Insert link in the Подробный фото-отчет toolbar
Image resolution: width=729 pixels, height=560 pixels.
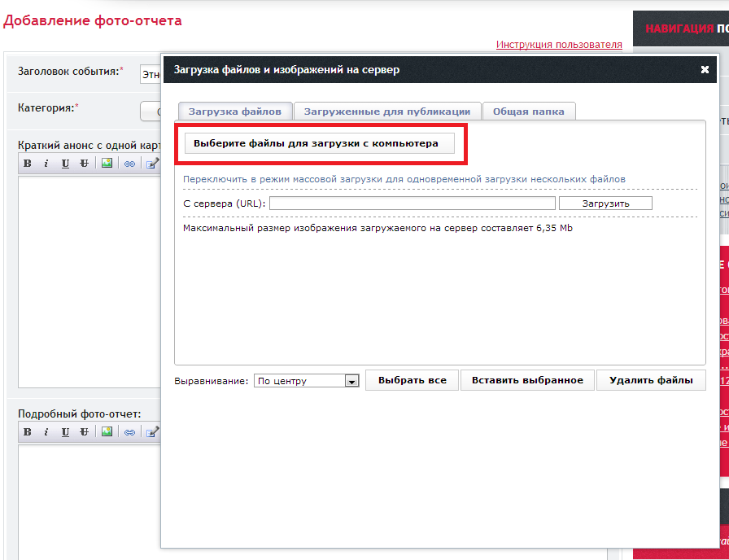pos(129,431)
